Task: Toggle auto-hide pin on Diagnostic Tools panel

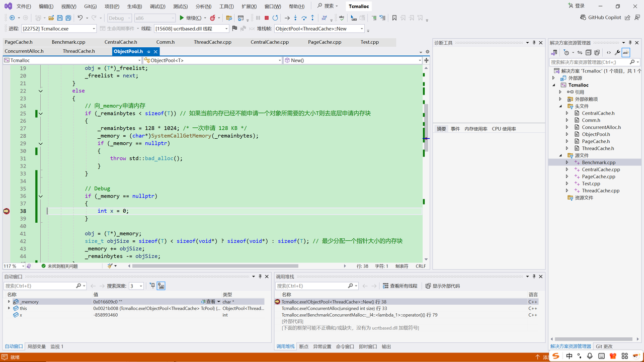Action: (x=534, y=43)
